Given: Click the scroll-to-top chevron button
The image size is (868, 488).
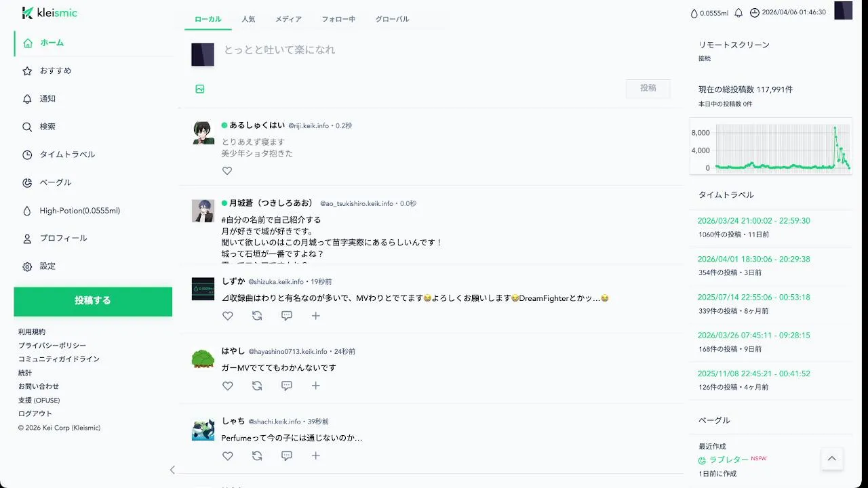Looking at the screenshot, I should tap(832, 459).
